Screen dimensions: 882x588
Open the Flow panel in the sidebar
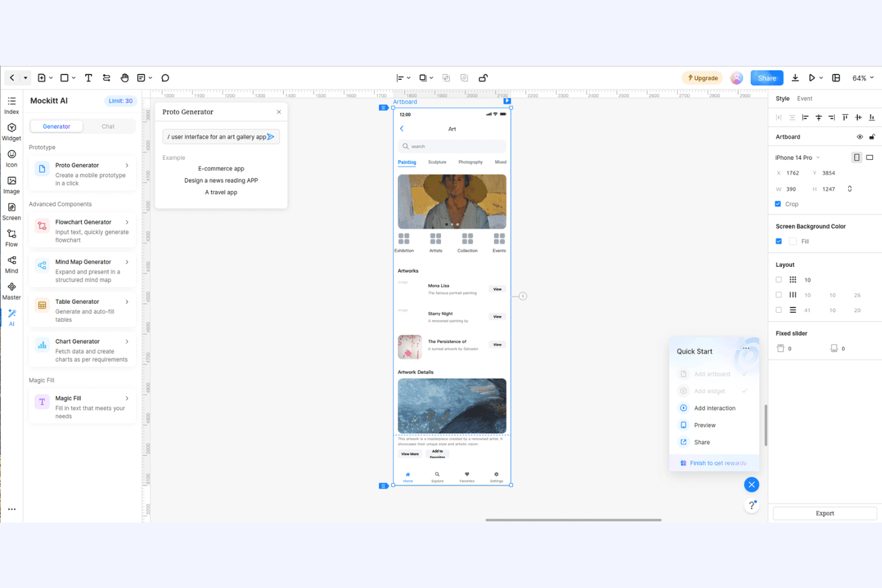(11, 238)
